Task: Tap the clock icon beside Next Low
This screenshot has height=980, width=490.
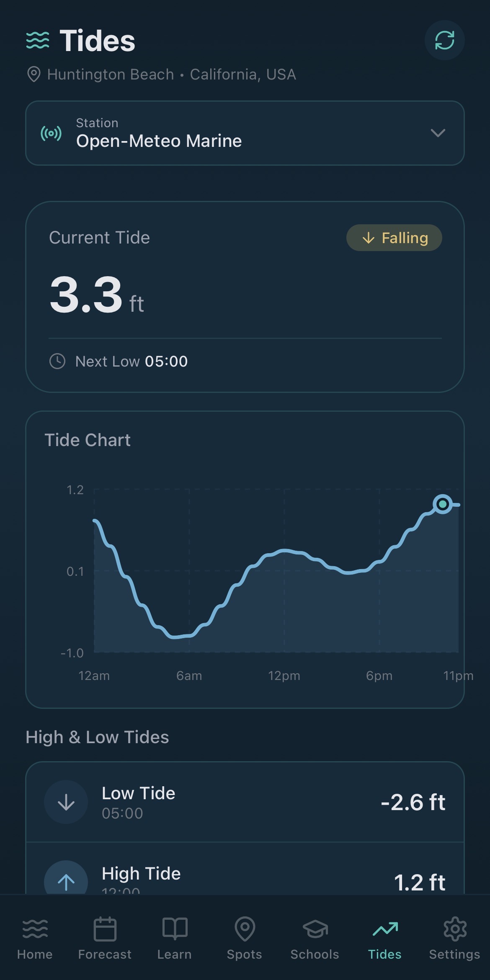Action: [x=57, y=361]
